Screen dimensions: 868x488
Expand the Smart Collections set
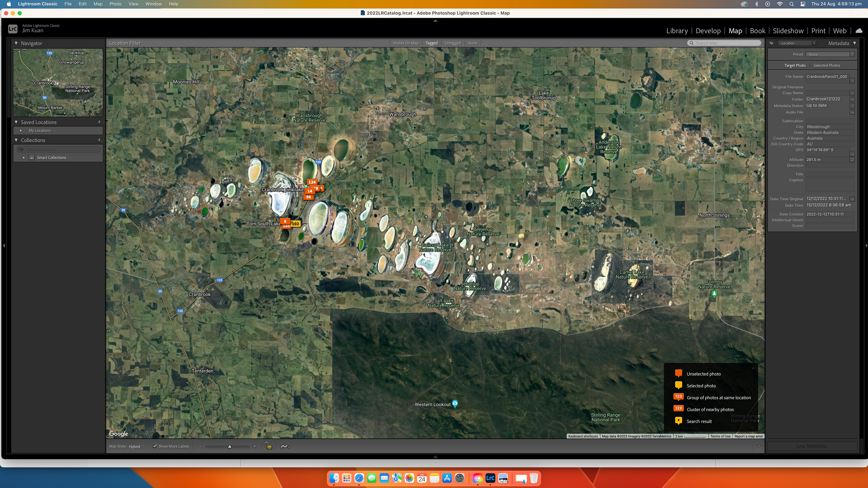tap(24, 158)
